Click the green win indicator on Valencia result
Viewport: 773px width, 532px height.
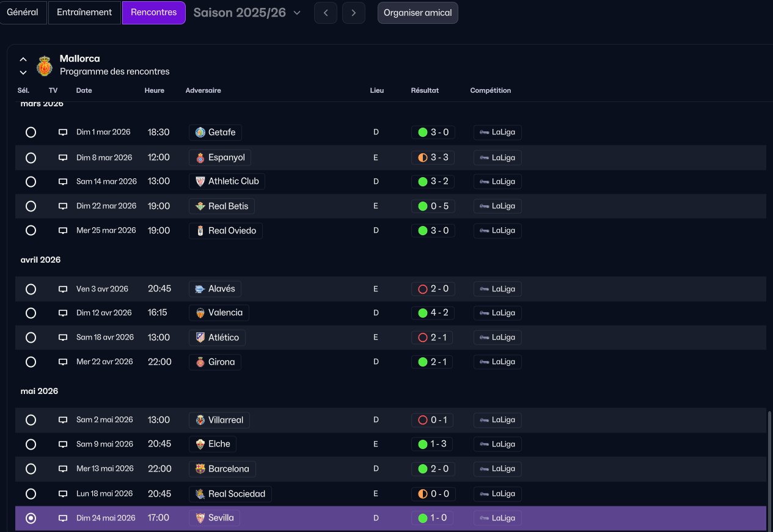[422, 313]
